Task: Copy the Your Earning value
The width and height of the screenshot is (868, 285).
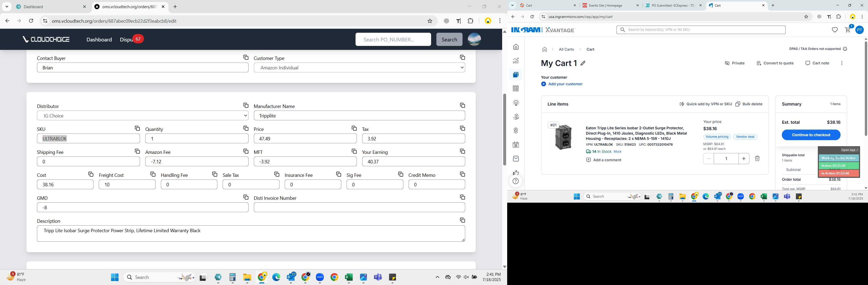Action: point(462,151)
